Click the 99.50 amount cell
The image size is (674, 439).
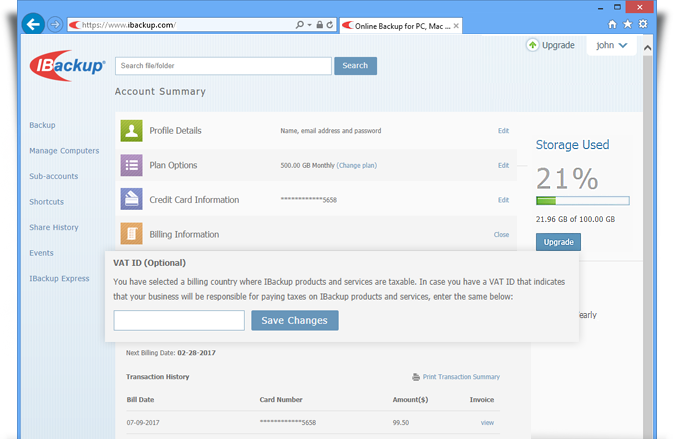tap(401, 423)
